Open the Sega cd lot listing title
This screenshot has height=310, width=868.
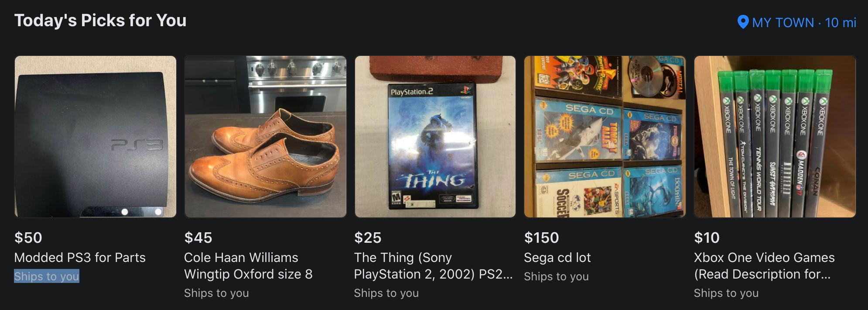557,258
